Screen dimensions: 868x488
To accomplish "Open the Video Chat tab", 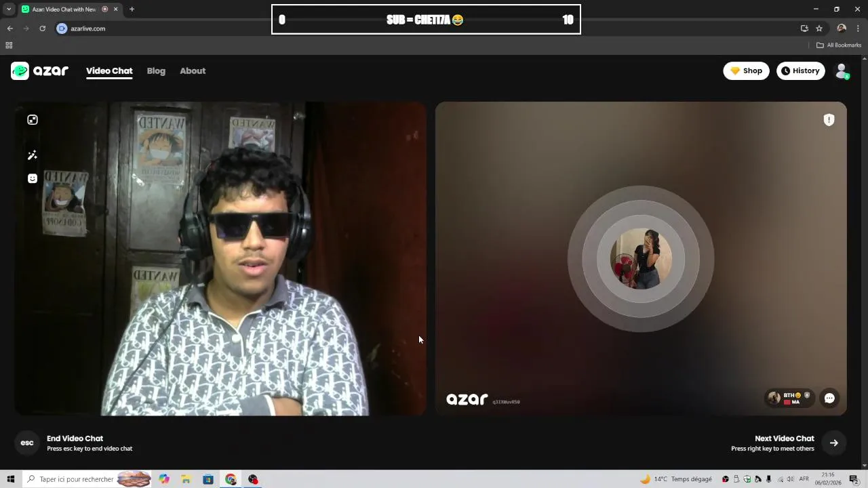I will click(x=109, y=71).
